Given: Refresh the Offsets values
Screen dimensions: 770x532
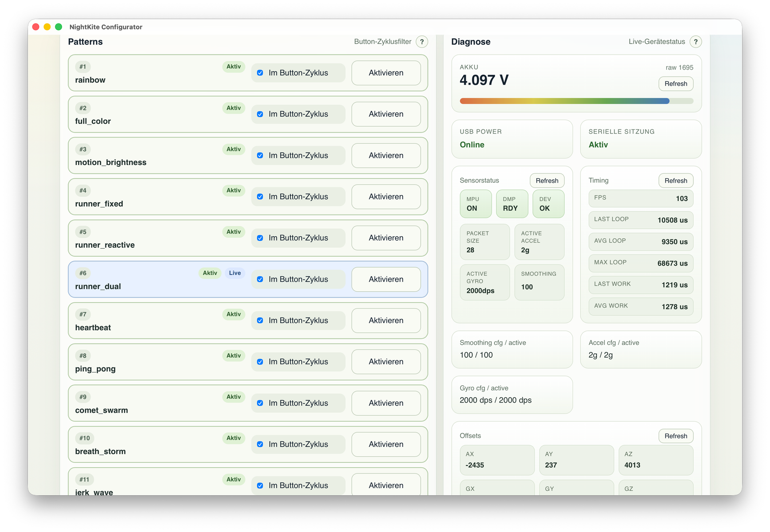Looking at the screenshot, I should tap(675, 436).
